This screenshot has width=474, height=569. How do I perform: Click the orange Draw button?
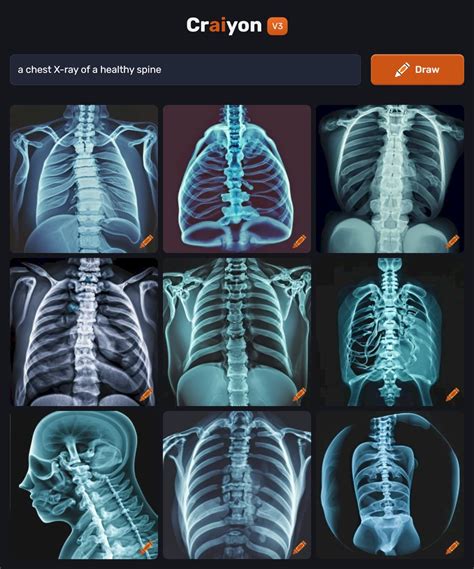(417, 70)
